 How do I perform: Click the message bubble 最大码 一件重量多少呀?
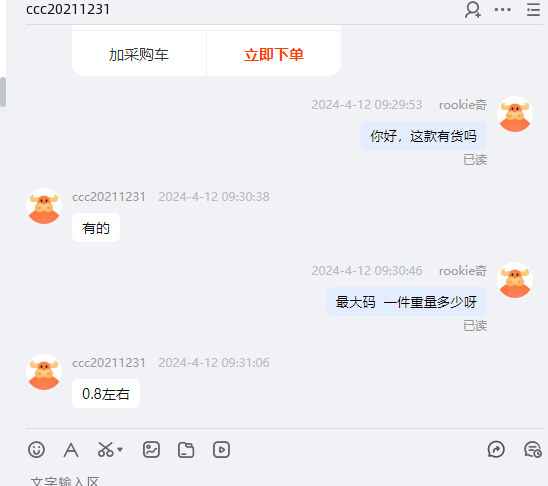point(406,302)
